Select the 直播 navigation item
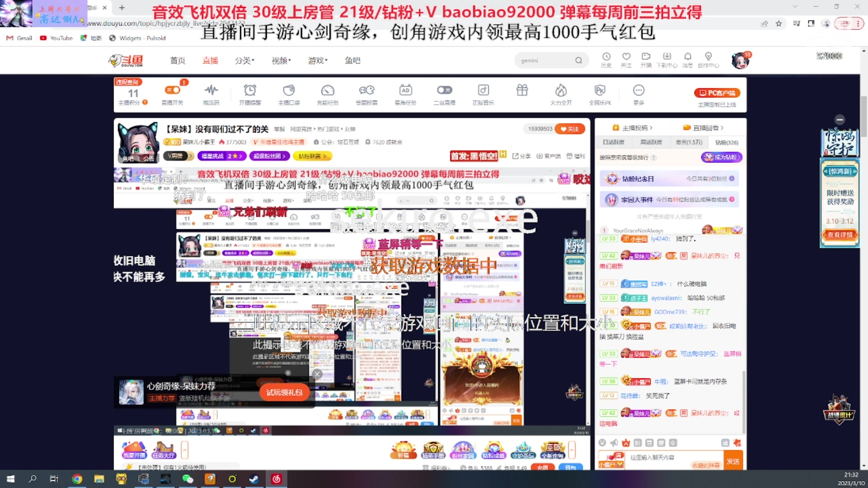 click(x=210, y=60)
